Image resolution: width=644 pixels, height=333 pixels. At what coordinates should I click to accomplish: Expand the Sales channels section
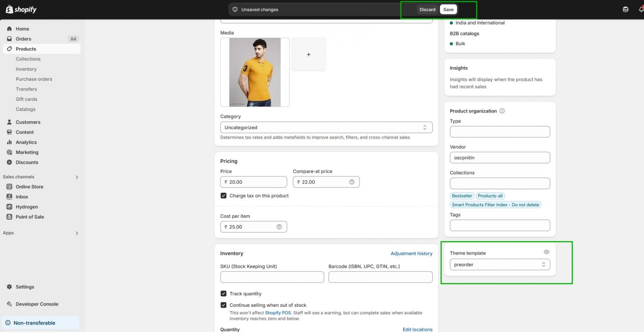[77, 177]
